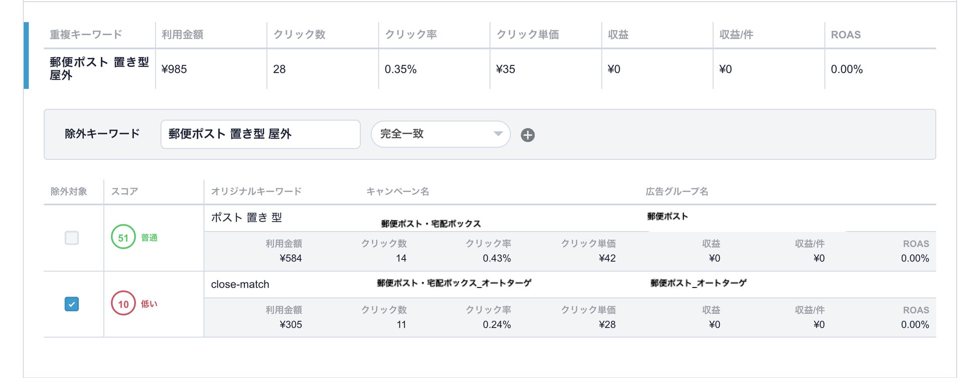The height and width of the screenshot is (378, 980).
Task: Click the original keyword ポスト 置き 型
Action: tap(246, 218)
